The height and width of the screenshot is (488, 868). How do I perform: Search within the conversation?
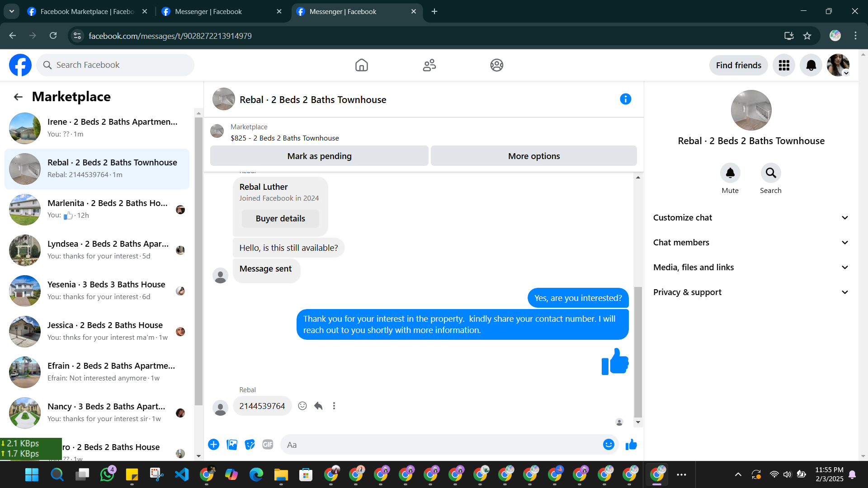point(771,173)
